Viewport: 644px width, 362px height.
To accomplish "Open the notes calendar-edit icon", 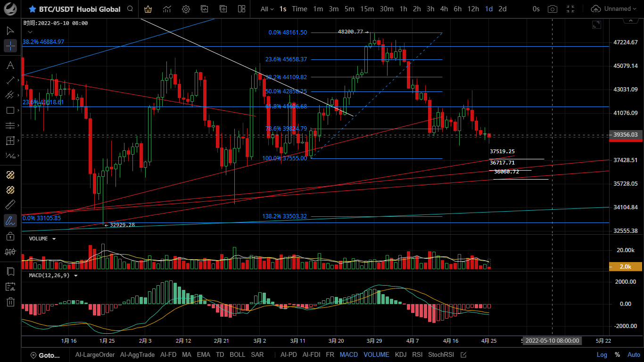I will coord(10,287).
